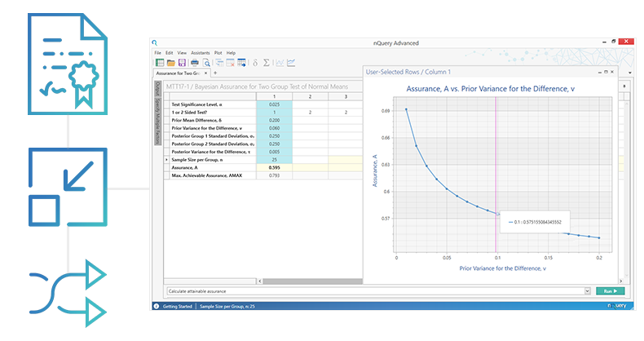The image size is (644, 341).
Task: Select the Posterior Group 2 Standard Deviation value
Action: click(275, 144)
